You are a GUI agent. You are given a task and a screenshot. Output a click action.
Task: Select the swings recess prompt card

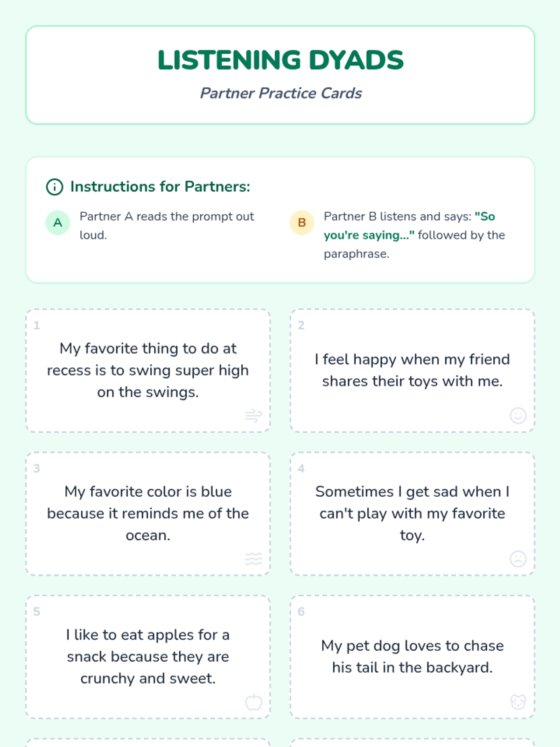(x=148, y=370)
